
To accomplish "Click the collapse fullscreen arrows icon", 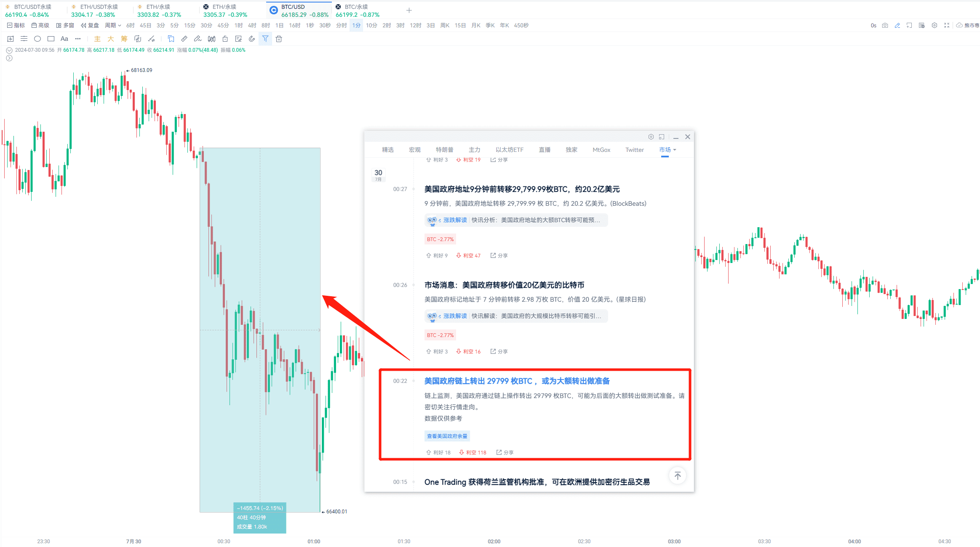I will click(x=947, y=25).
